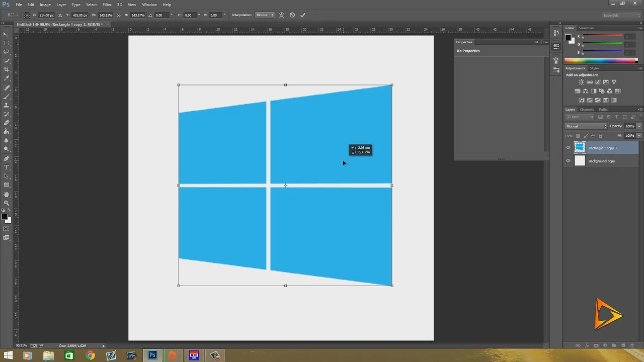The width and height of the screenshot is (644, 362).
Task: Hide the Background copy layer
Action: click(569, 161)
